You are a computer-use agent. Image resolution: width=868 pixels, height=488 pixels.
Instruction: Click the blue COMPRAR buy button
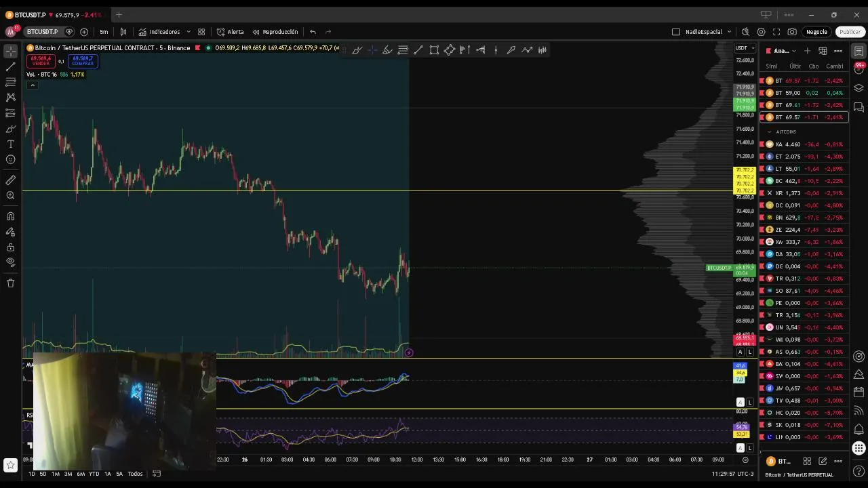coord(83,61)
